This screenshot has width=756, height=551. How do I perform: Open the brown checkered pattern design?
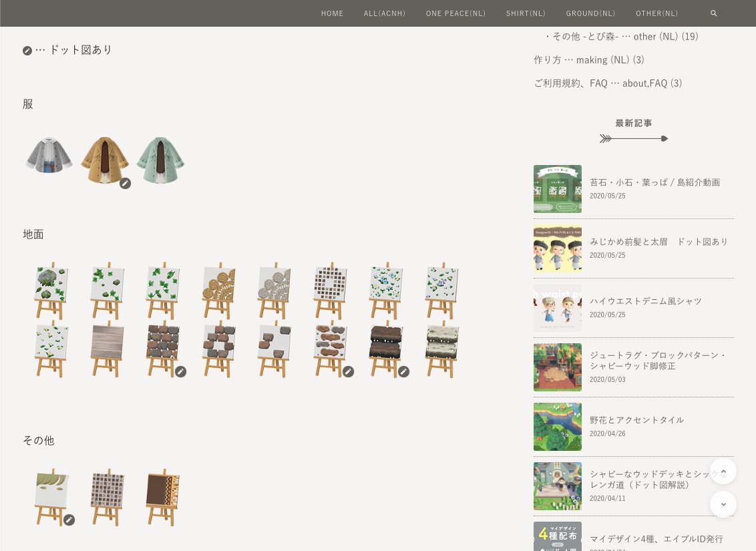click(107, 497)
